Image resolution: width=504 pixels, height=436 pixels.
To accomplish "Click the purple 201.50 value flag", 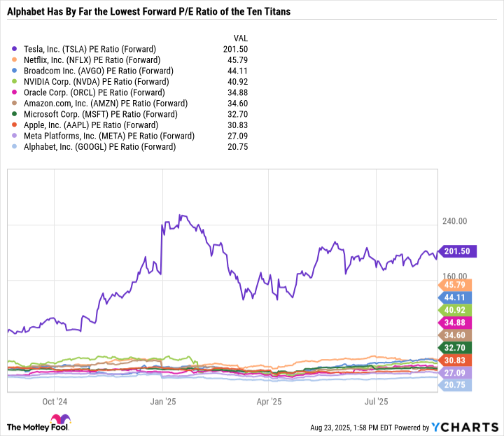I will pos(457,251).
